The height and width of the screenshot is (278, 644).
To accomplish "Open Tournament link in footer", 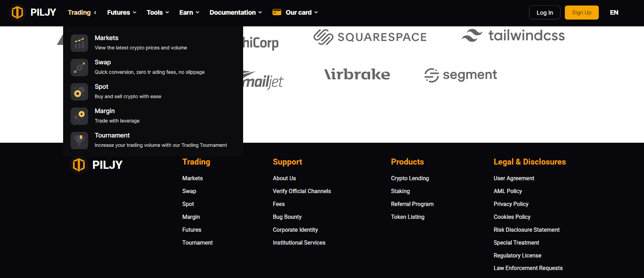I will click(198, 243).
